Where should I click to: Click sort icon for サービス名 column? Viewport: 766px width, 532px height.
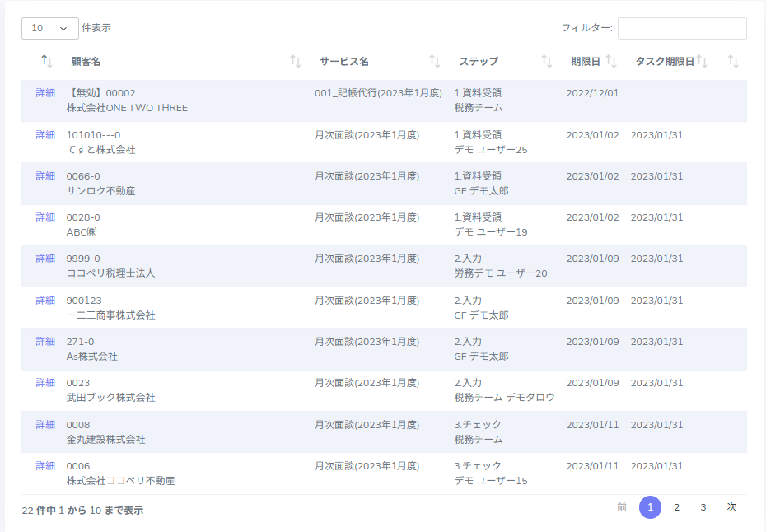435,61
